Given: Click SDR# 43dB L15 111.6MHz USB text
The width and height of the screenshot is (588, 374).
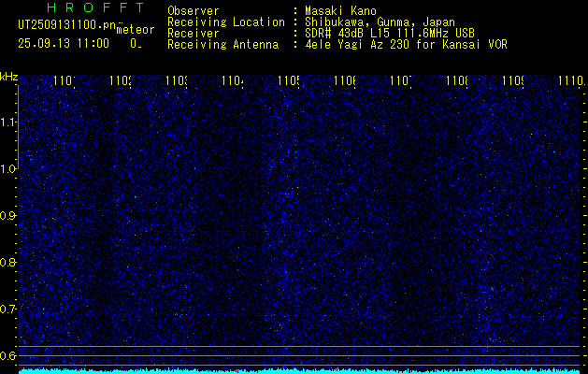Looking at the screenshot, I should [390, 34].
